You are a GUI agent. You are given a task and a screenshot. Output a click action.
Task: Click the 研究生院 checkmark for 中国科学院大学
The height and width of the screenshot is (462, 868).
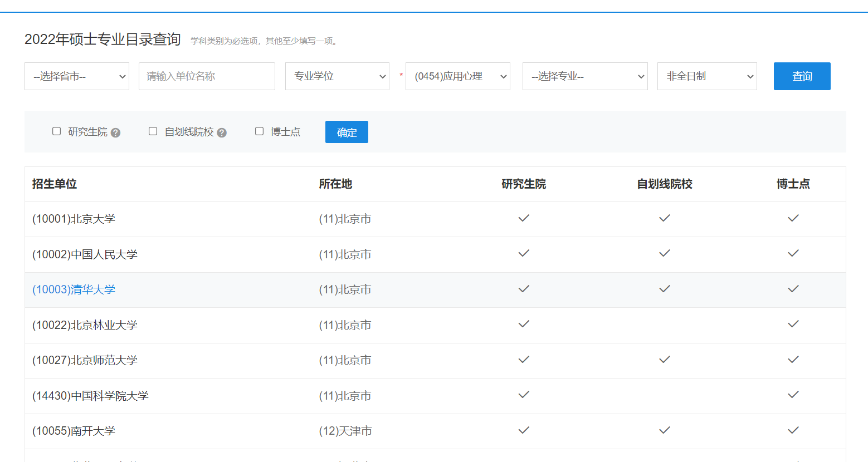pos(524,395)
